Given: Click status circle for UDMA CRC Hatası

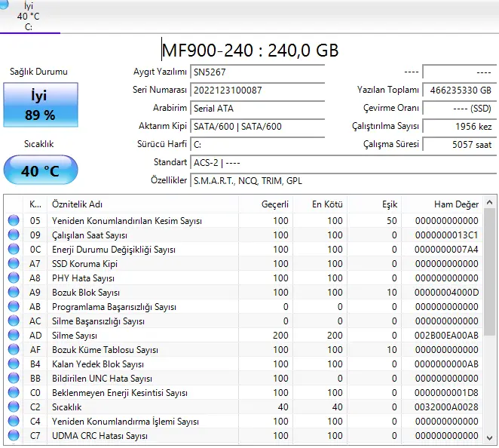Looking at the screenshot, I should (x=14, y=435).
